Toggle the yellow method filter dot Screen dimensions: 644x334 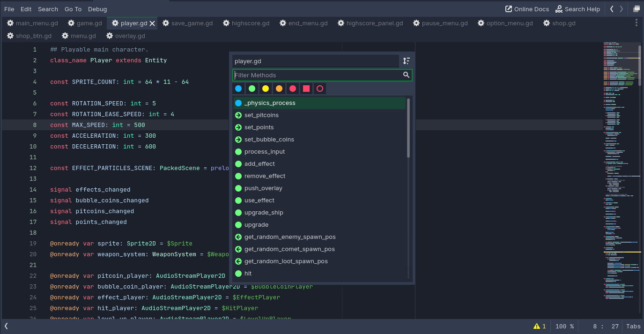coord(266,88)
